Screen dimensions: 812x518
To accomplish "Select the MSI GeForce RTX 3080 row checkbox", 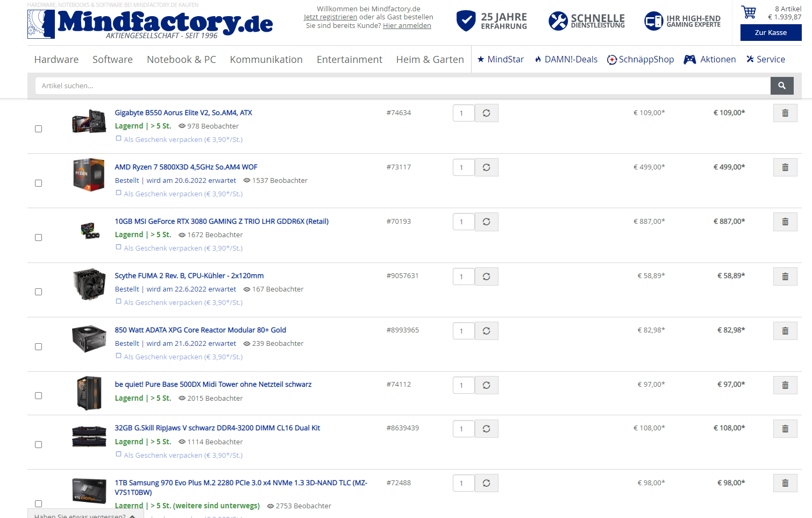I will pyautogui.click(x=38, y=238).
